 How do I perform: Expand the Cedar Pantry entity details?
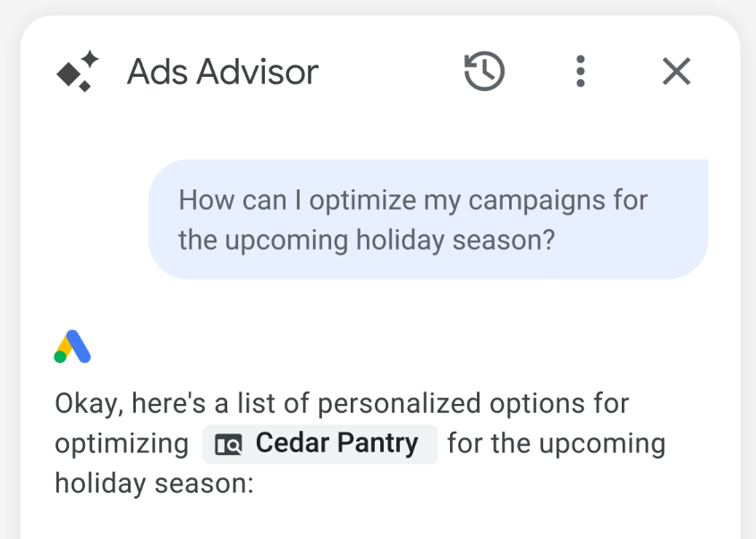coord(319,443)
